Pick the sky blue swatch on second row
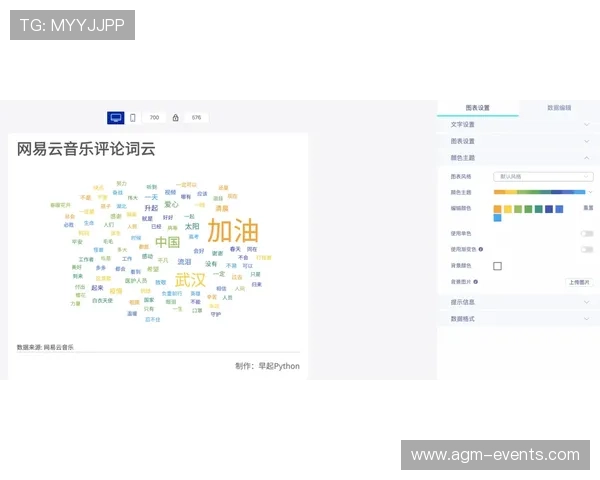Viewport: 600px width, 480px height. pos(497,218)
